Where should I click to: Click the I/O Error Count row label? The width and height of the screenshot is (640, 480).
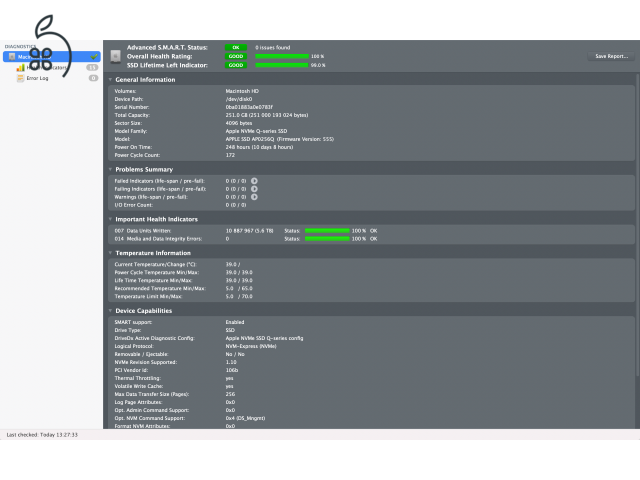coord(133,205)
